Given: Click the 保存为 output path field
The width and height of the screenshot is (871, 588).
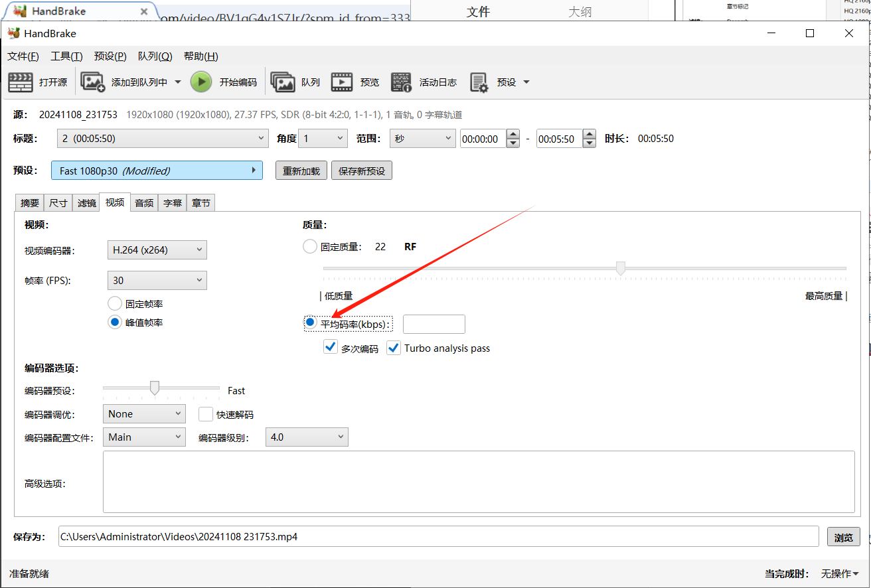Looking at the screenshot, I should 438,536.
